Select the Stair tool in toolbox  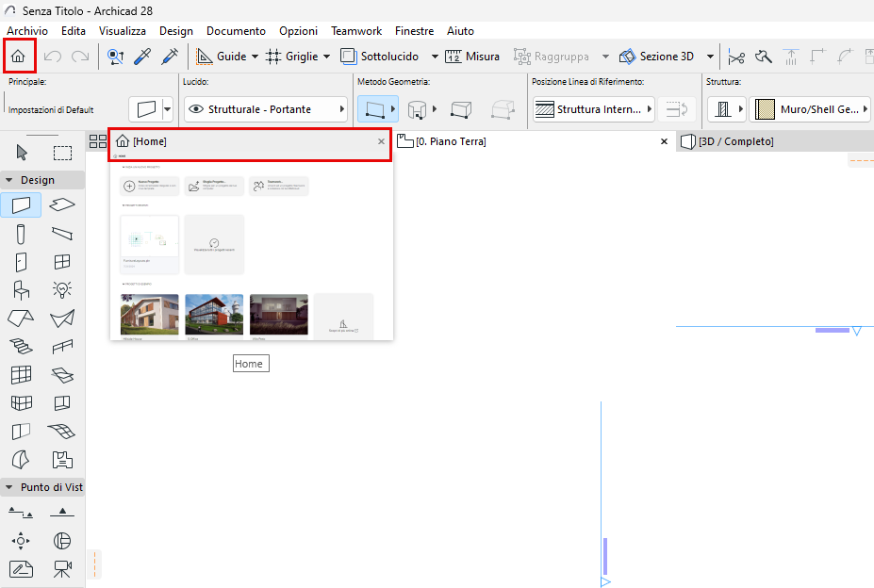[21, 347]
